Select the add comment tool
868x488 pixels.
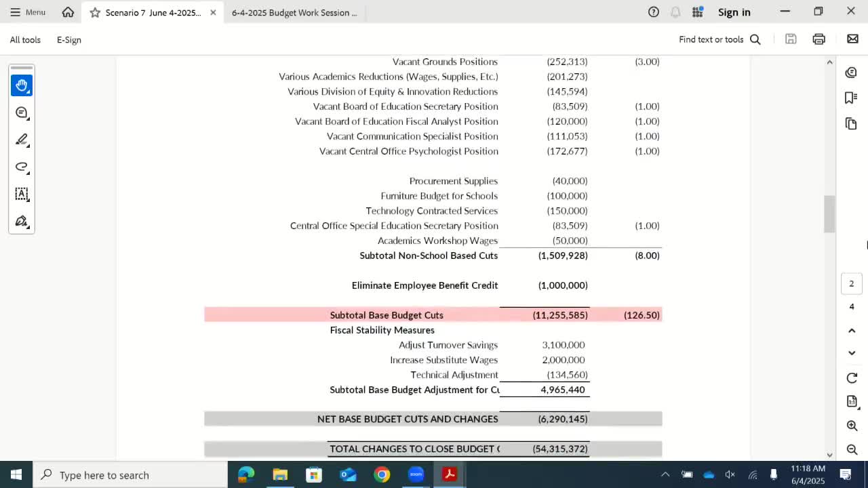tap(22, 113)
